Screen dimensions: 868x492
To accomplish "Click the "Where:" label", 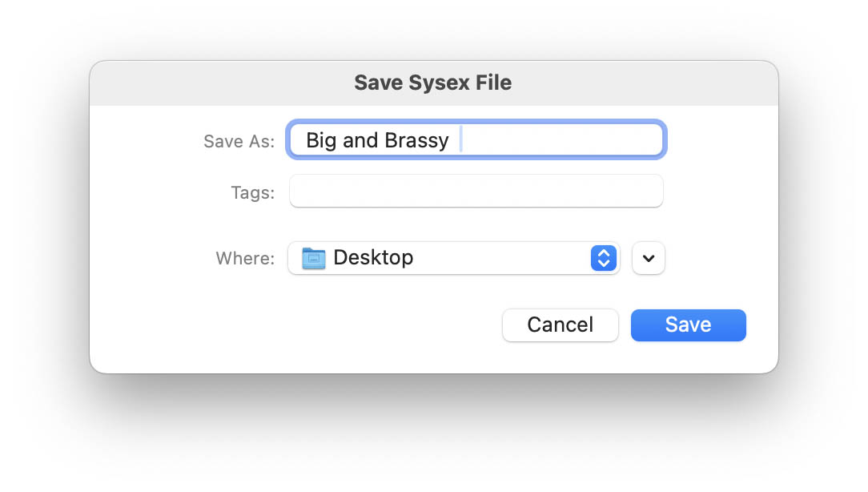I will click(x=245, y=259).
